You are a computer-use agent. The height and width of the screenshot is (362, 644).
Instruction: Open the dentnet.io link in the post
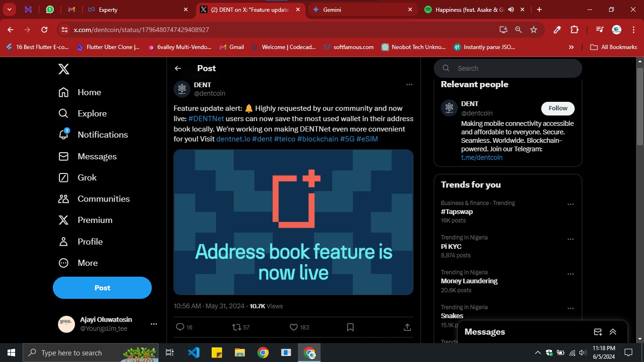coord(233,139)
